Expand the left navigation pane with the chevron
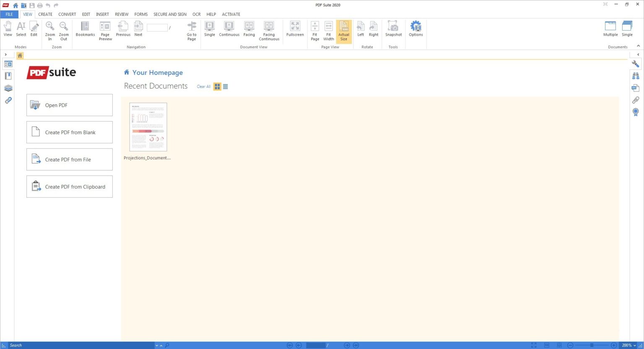 coord(5,54)
